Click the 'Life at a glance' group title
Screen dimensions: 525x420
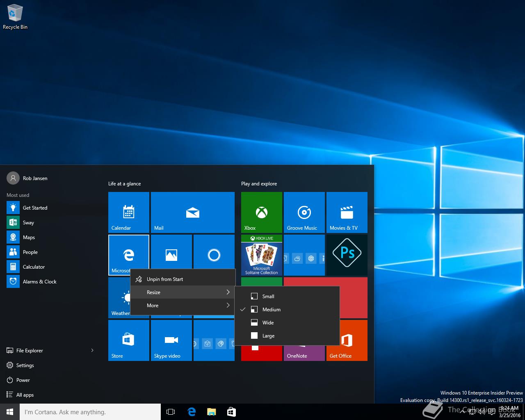pos(124,184)
